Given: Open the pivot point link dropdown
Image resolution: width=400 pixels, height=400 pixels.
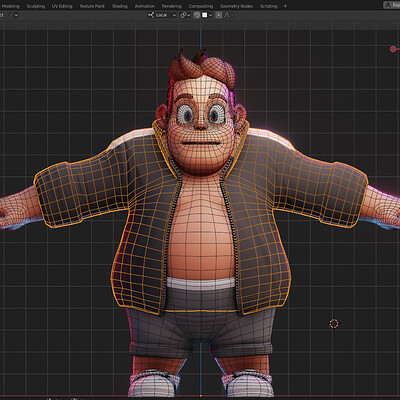Looking at the screenshot, I should (x=185, y=15).
